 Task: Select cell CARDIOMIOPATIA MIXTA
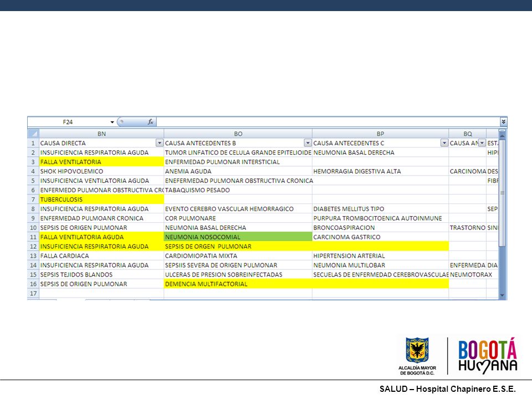(x=238, y=256)
